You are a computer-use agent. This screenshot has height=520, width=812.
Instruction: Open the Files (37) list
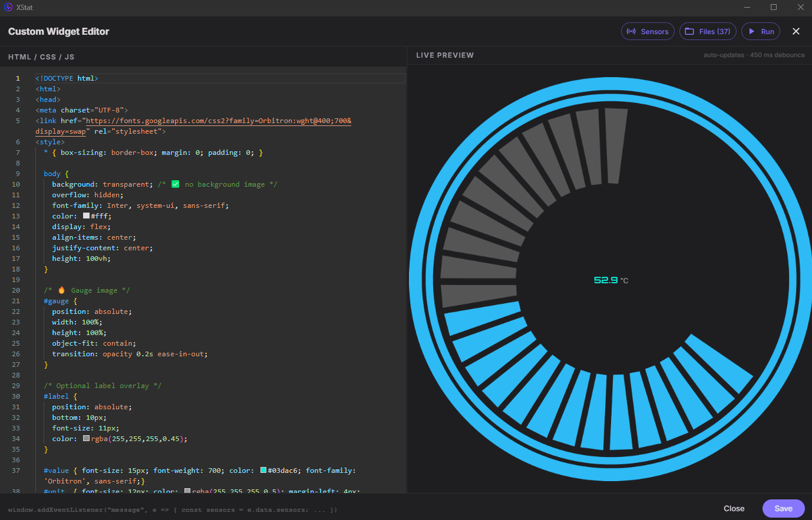pyautogui.click(x=708, y=31)
